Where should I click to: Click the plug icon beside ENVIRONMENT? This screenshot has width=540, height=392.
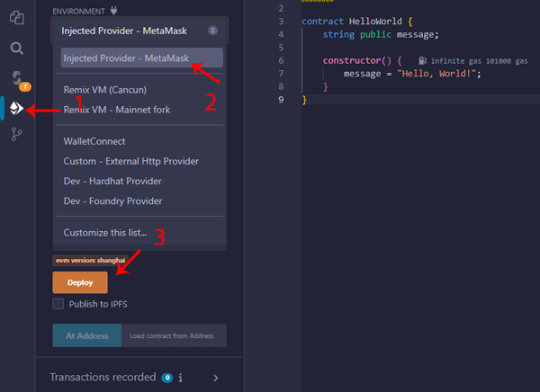(x=113, y=11)
